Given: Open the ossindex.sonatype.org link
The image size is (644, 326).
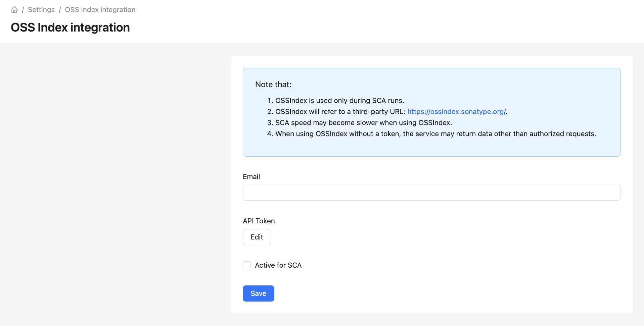Looking at the screenshot, I should [x=456, y=112].
